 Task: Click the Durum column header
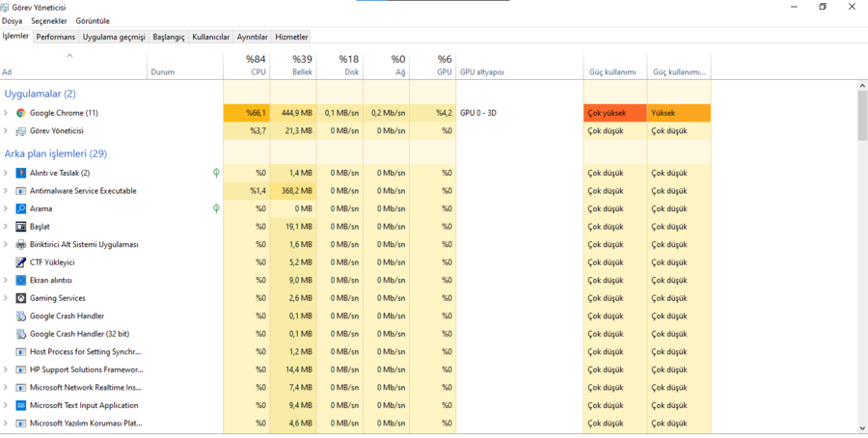185,66
